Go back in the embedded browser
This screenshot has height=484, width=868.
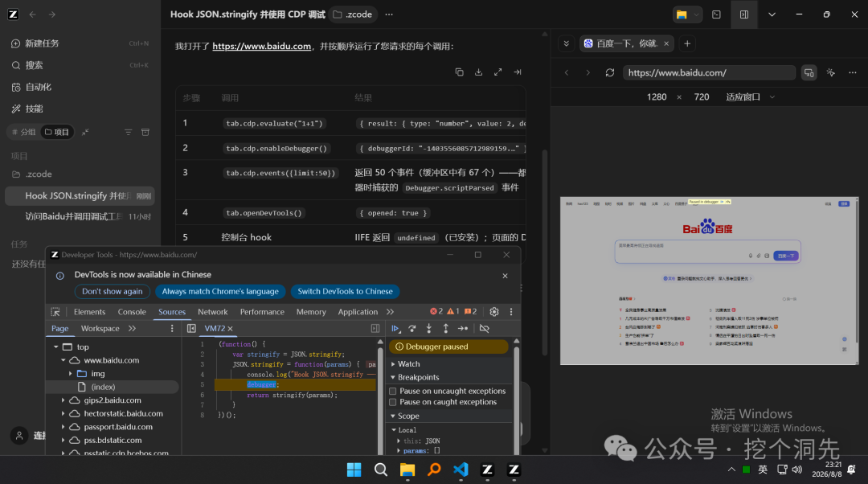coord(567,72)
